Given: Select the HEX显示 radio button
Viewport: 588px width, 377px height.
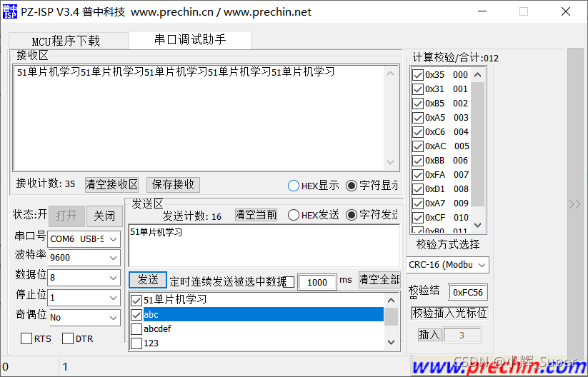Looking at the screenshot, I should click(x=294, y=186).
